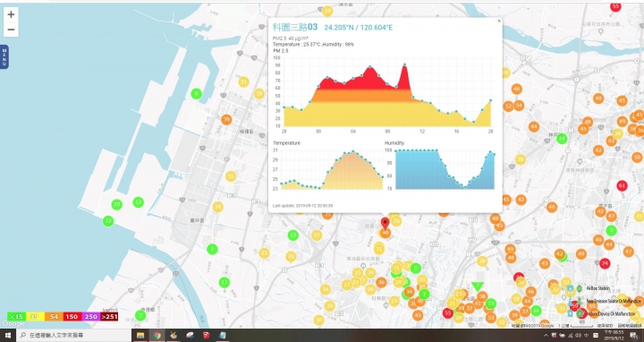This screenshot has width=644, height=342.
Task: Select the yellow 19 marker at top
Action: [327, 11]
